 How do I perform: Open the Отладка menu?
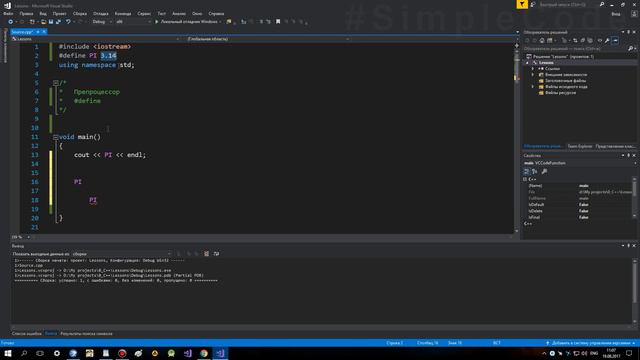pyautogui.click(x=100, y=13)
